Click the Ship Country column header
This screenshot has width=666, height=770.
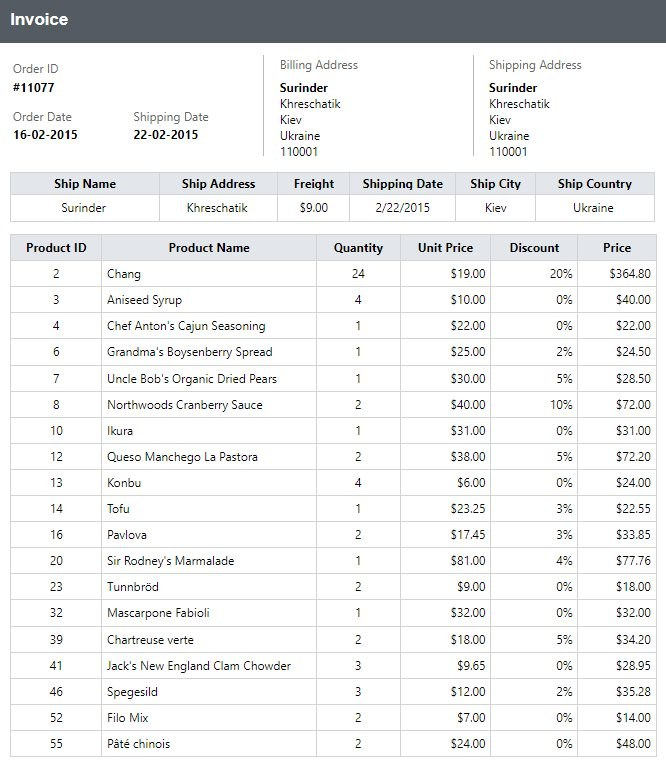595,184
